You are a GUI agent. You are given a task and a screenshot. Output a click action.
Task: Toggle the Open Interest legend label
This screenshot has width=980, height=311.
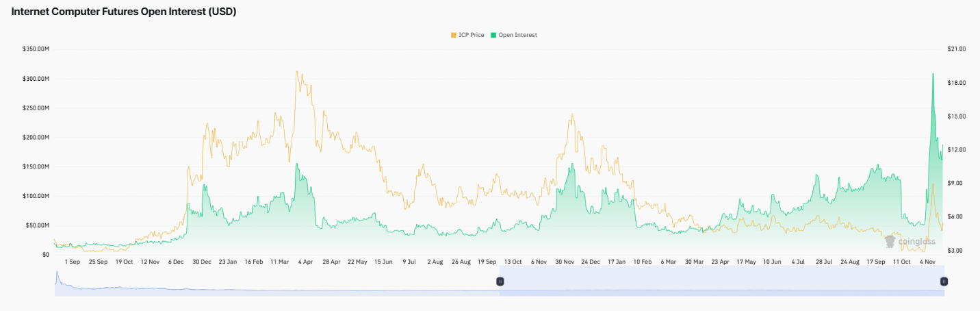tap(517, 35)
